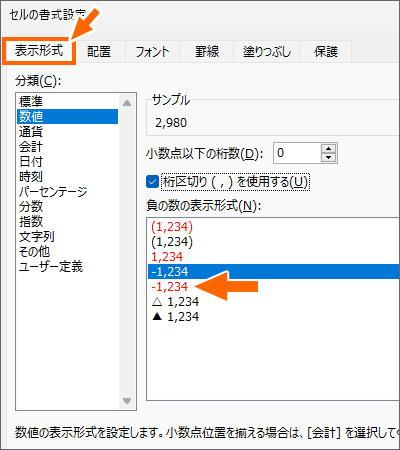Select ユーザー定義 category
400x450 pixels.
click(68, 267)
